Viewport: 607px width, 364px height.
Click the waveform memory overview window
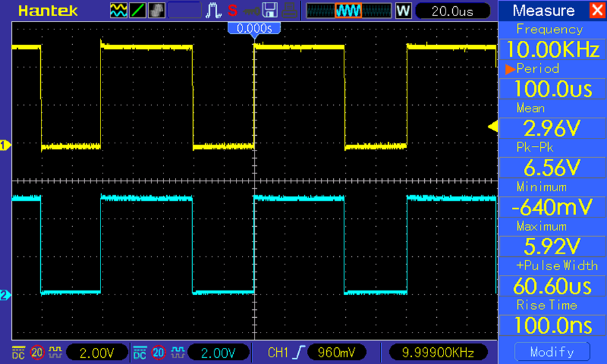pos(349,11)
